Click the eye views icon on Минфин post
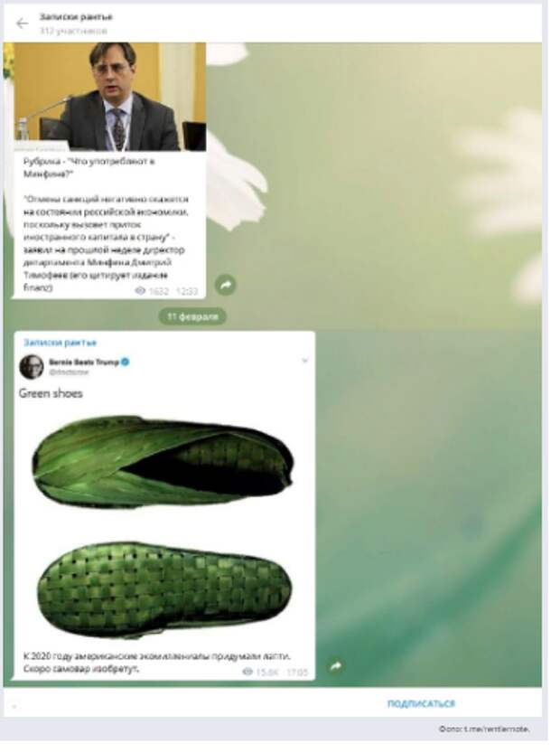This screenshot has width=560, height=753. coord(140,290)
